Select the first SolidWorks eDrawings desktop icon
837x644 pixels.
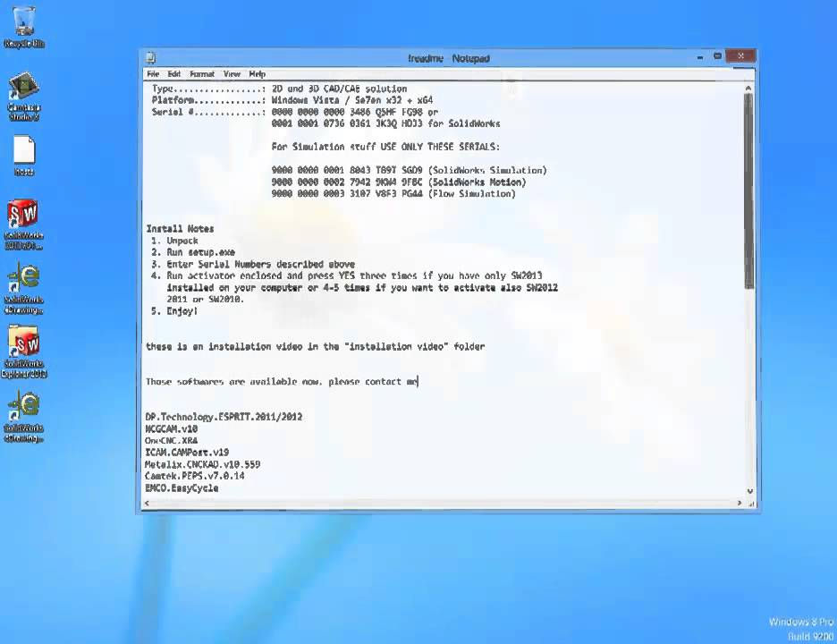[23, 288]
